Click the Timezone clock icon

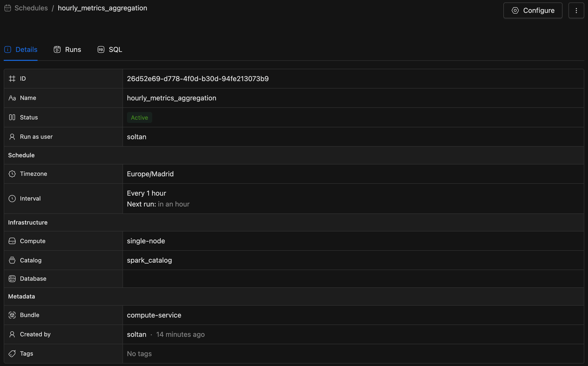pyautogui.click(x=12, y=174)
